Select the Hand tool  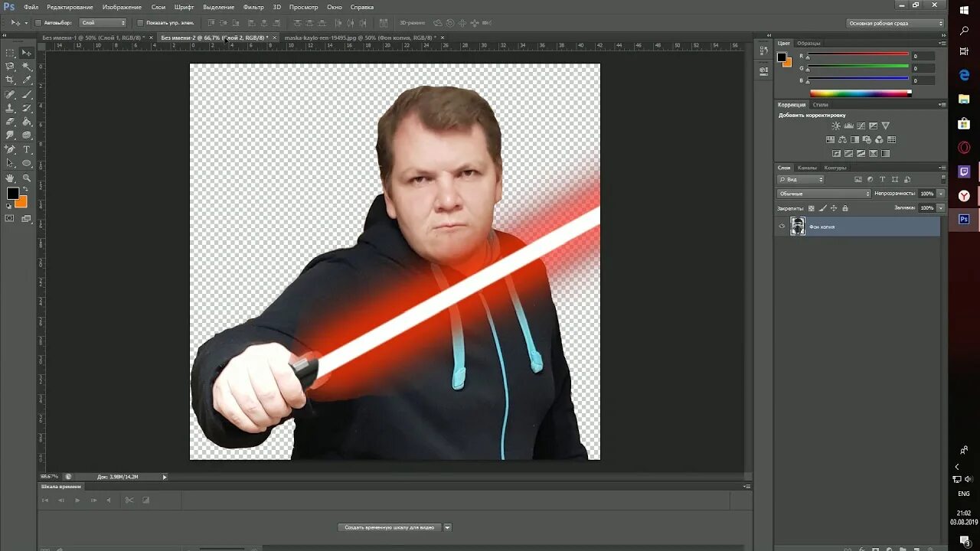coord(10,178)
